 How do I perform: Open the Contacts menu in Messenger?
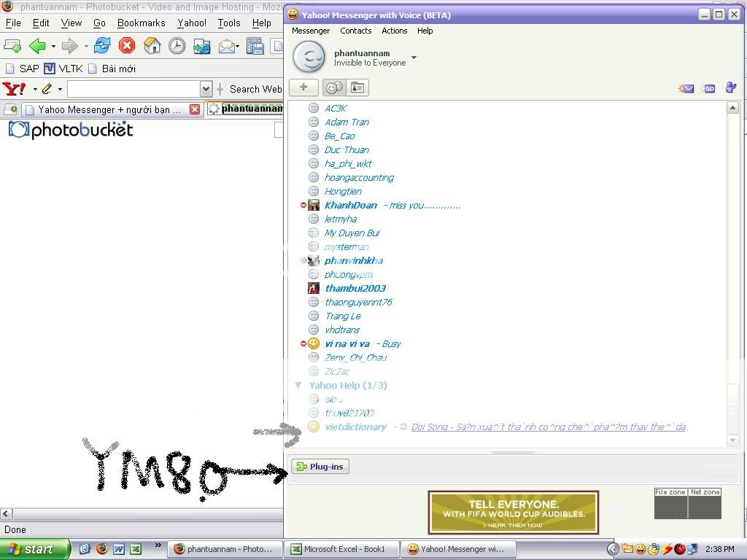click(x=355, y=31)
